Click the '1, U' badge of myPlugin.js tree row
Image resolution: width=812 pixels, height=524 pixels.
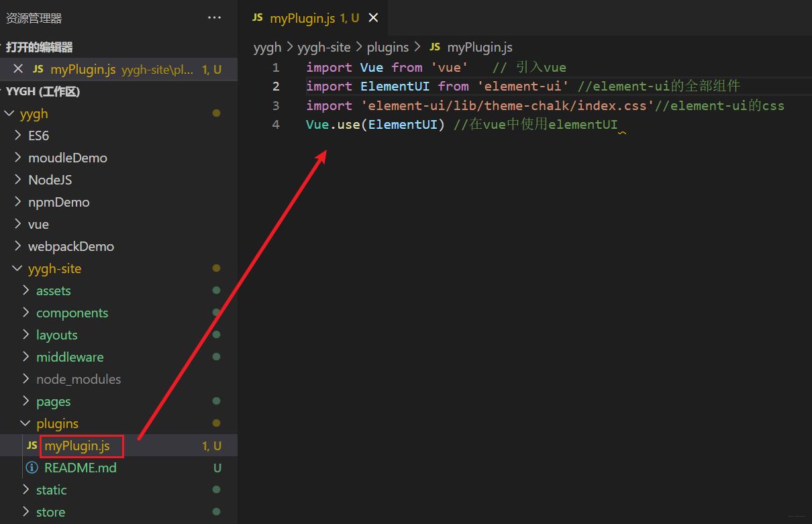[212, 446]
